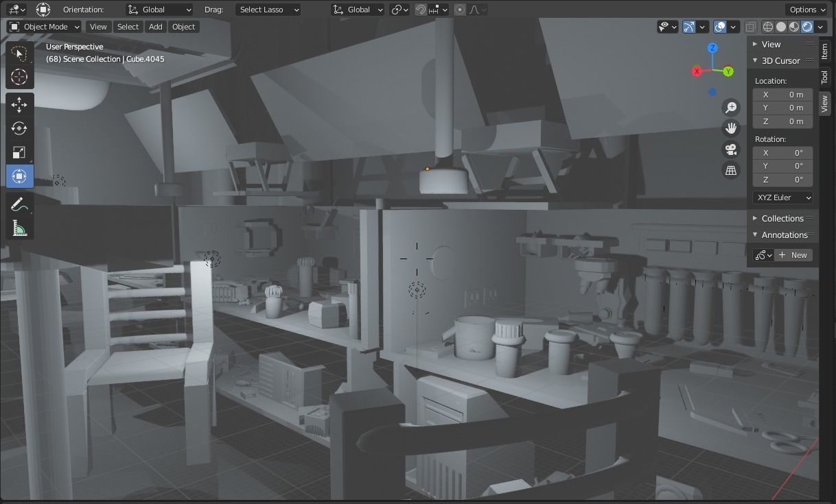Click the zoom view magnifier icon
Image resolution: width=836 pixels, height=504 pixels.
pos(731,108)
